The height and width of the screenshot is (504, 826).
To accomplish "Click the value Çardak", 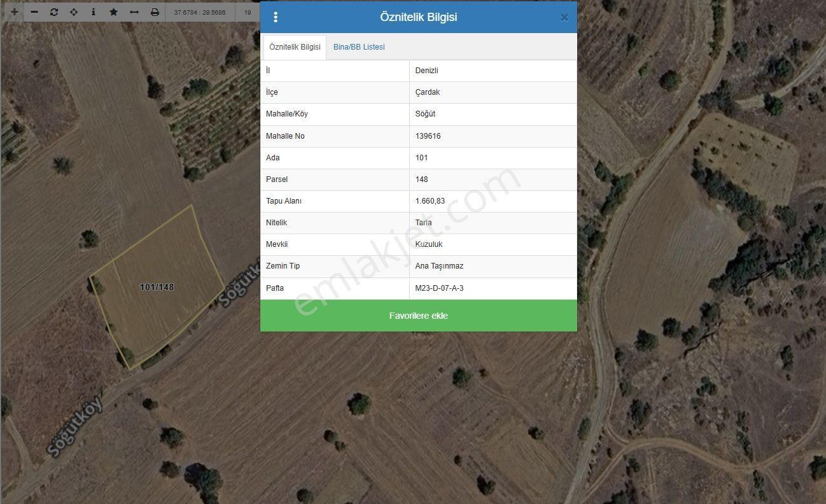I will click(428, 92).
